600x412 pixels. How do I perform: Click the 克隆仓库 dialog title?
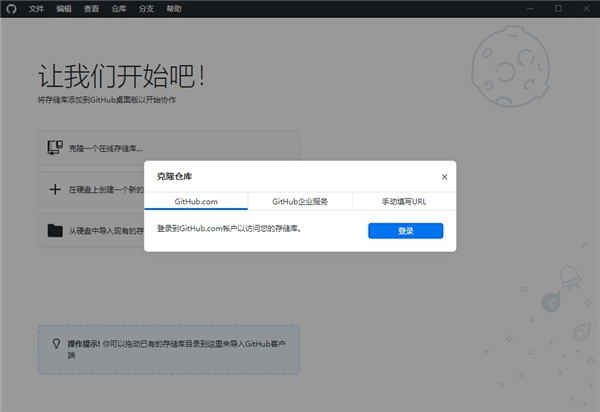tap(174, 176)
